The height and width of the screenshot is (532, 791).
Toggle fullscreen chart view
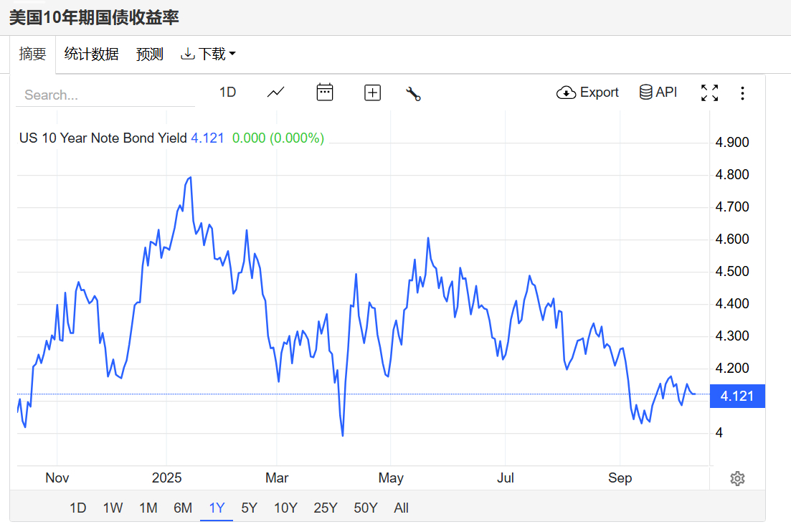[x=709, y=92]
